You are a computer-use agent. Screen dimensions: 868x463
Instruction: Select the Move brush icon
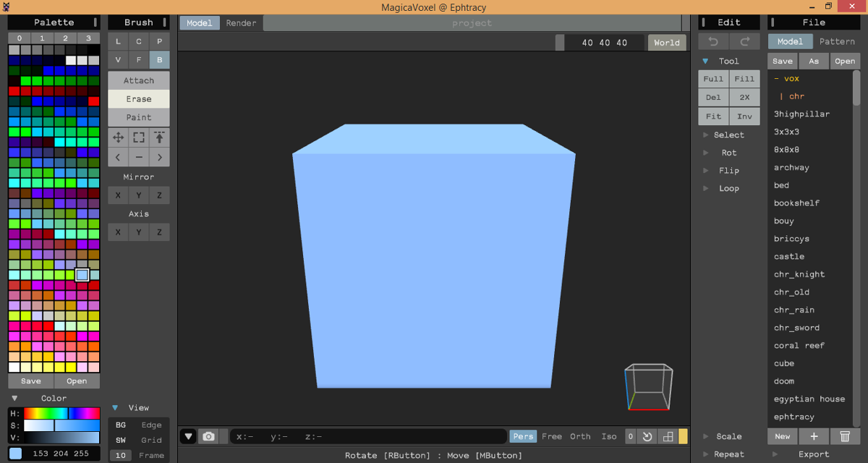pos(118,137)
